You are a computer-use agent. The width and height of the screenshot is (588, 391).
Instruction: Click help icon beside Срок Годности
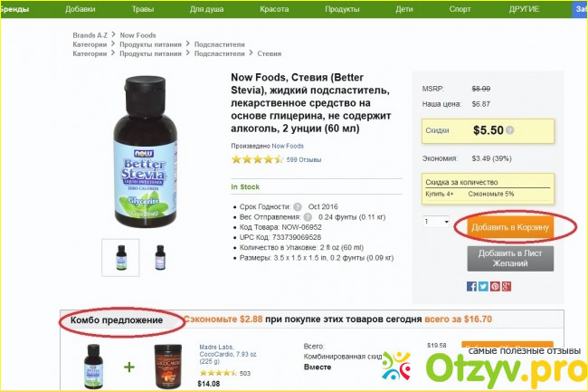pyautogui.click(x=298, y=206)
